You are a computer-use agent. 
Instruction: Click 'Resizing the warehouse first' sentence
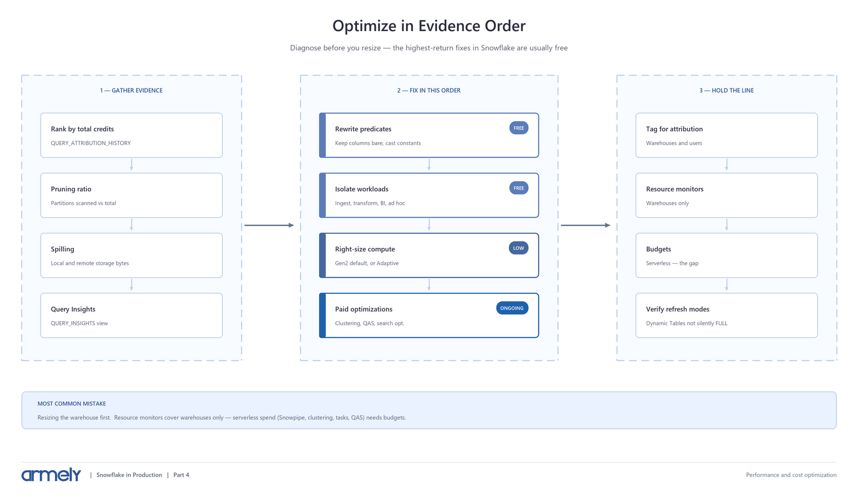point(75,418)
